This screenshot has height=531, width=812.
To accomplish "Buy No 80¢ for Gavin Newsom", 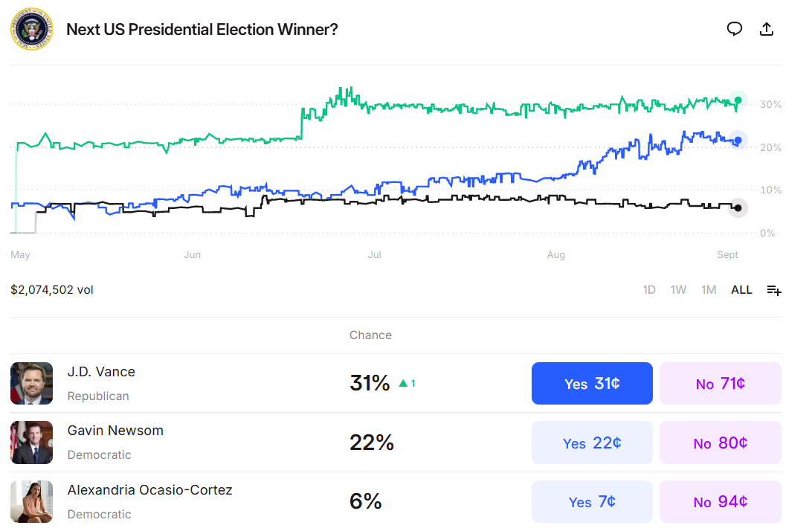I will coord(720,442).
